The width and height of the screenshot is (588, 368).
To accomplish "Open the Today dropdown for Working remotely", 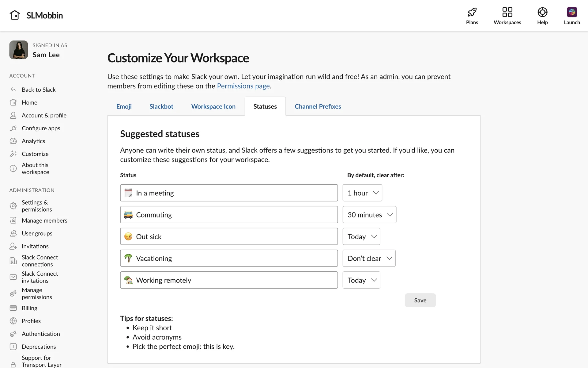I will (361, 280).
